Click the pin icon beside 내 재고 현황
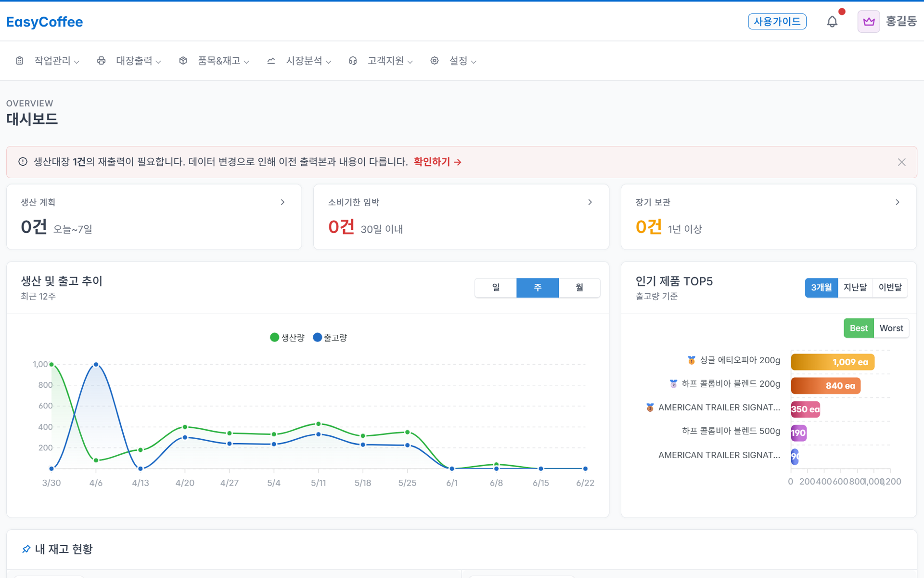924x578 pixels. click(26, 549)
